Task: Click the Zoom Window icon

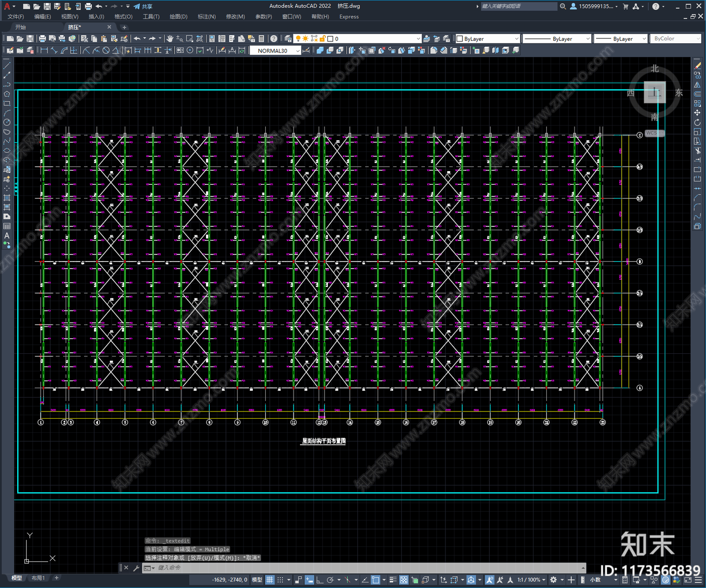Action: click(x=190, y=39)
